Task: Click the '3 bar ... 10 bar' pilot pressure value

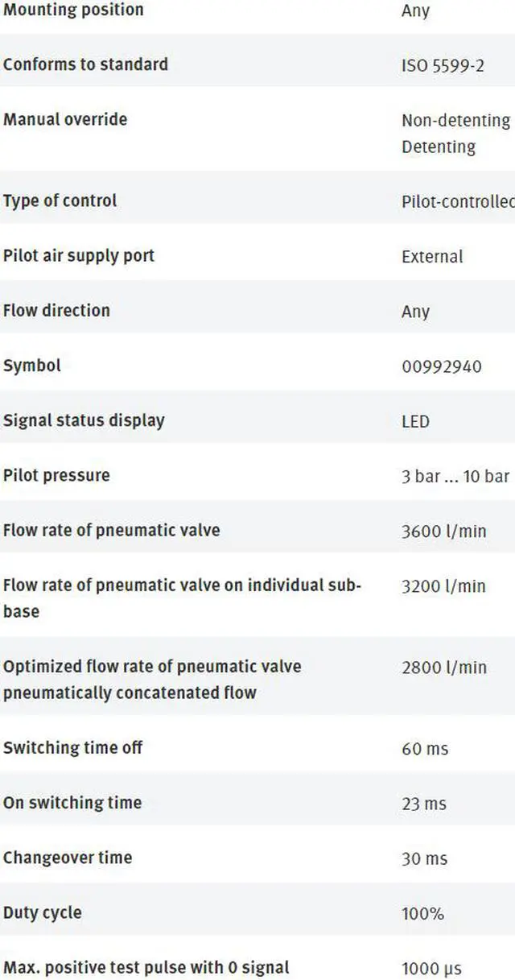Action: [455, 476]
